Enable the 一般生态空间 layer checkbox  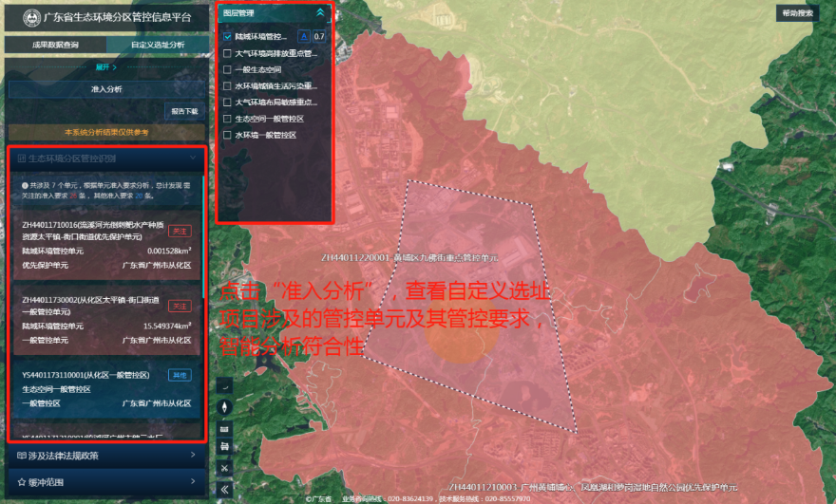pos(227,69)
